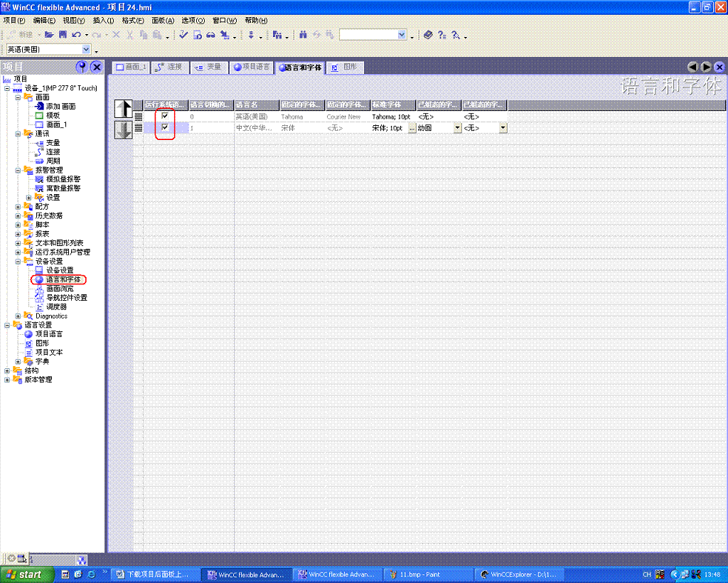
Task: Click the taskbar clock showing 13:48
Action: click(x=712, y=574)
